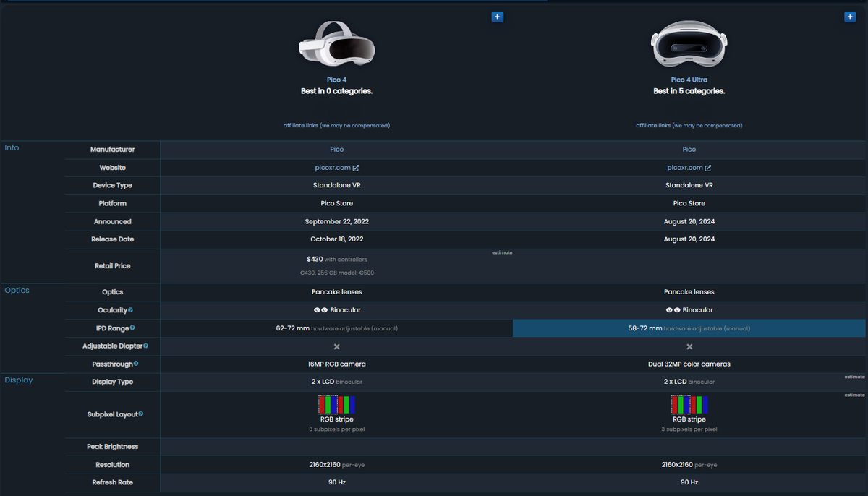Click the Resolution row label
The height and width of the screenshot is (496, 868).
112,465
